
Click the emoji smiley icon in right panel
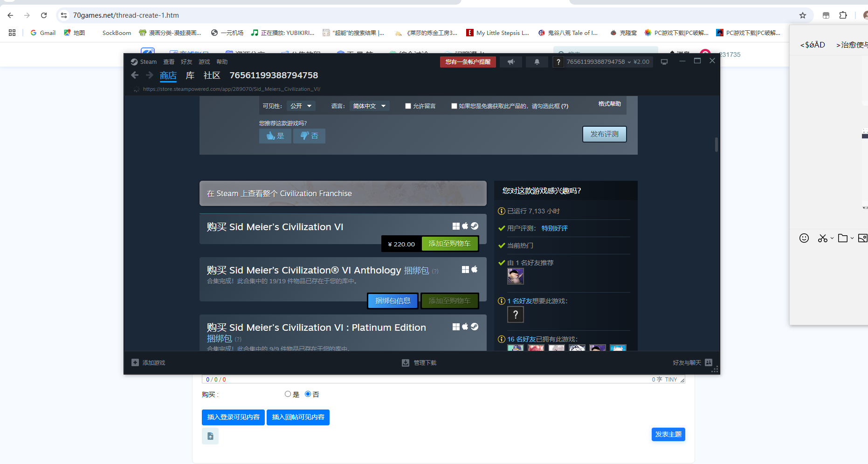(804, 238)
